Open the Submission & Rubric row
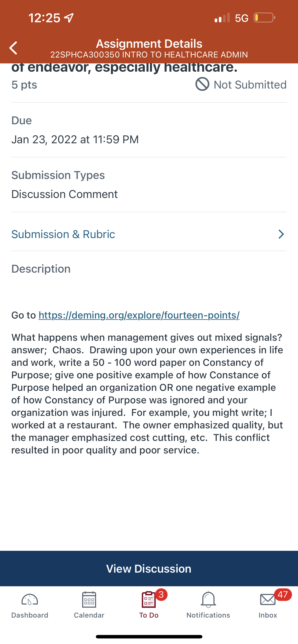 point(149,234)
